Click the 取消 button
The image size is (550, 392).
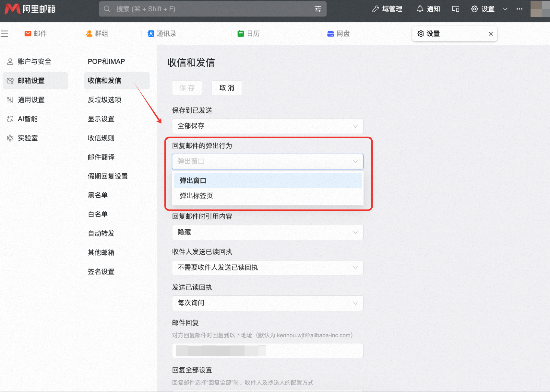coord(227,88)
